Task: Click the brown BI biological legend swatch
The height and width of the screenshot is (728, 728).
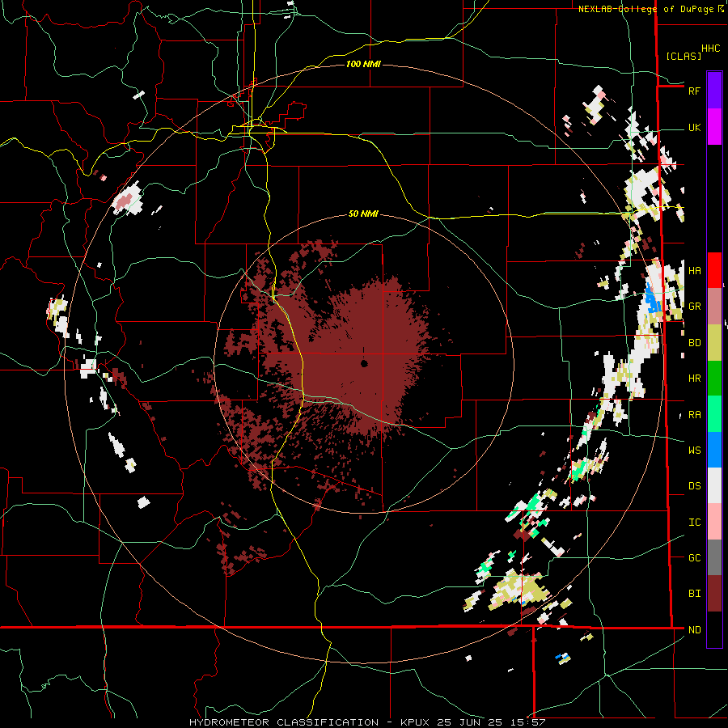Action: 714,594
